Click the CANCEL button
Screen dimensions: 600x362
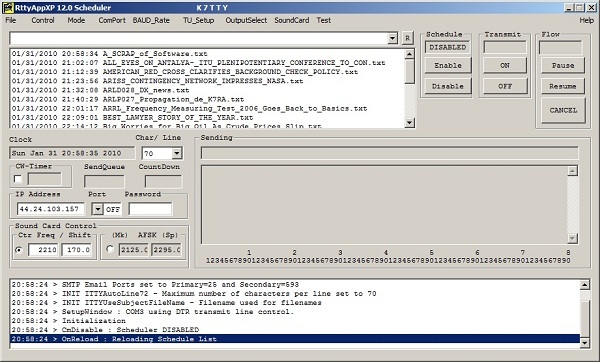tap(563, 110)
